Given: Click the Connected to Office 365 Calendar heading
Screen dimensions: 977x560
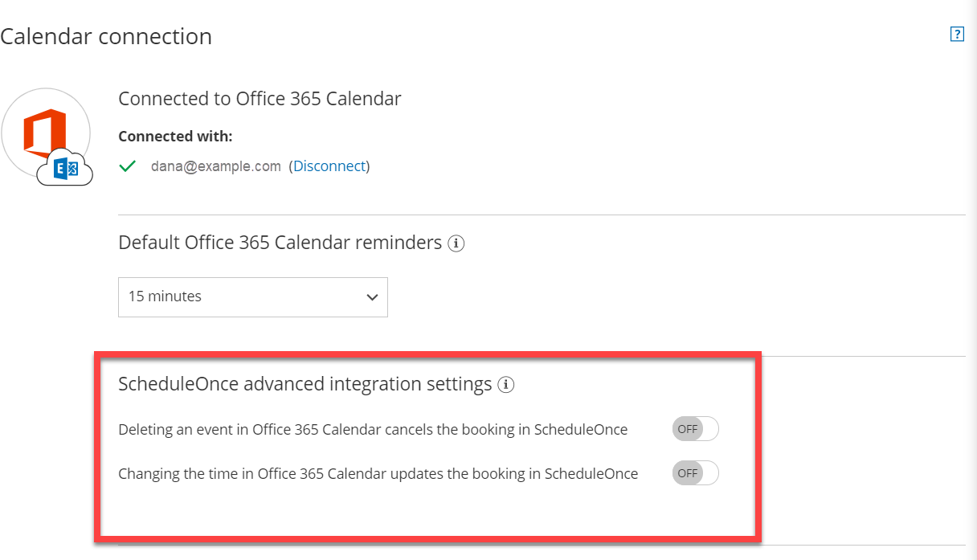Looking at the screenshot, I should click(x=260, y=99).
